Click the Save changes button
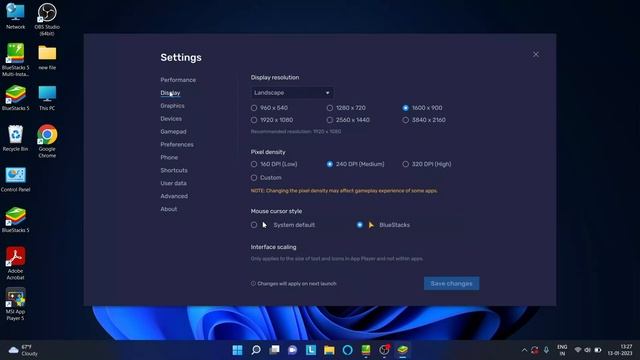The height and width of the screenshot is (360, 640). pos(451,283)
